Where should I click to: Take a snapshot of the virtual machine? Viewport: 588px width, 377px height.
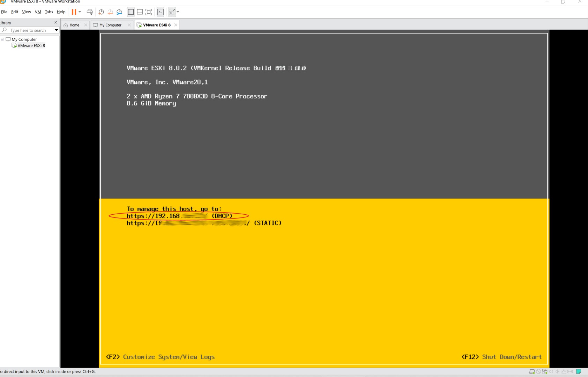[101, 12]
